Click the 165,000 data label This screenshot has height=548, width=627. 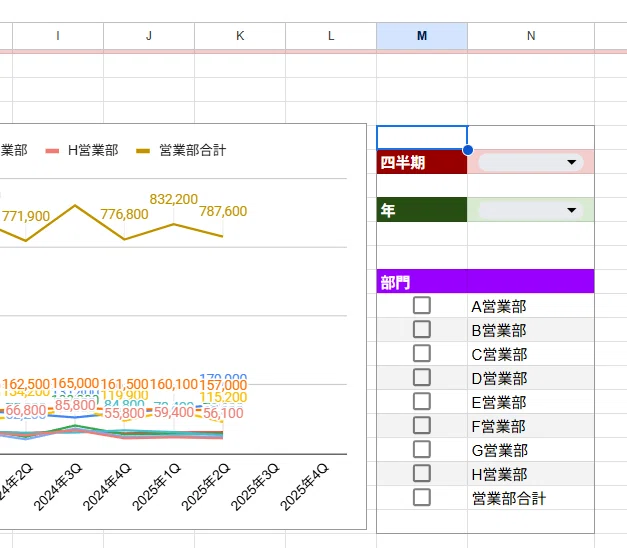tap(75, 383)
